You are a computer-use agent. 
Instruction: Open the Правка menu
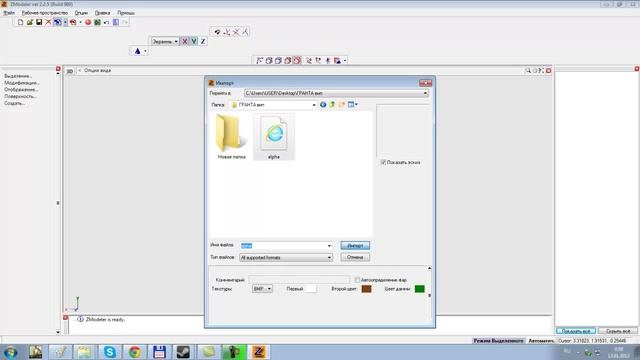[102, 13]
